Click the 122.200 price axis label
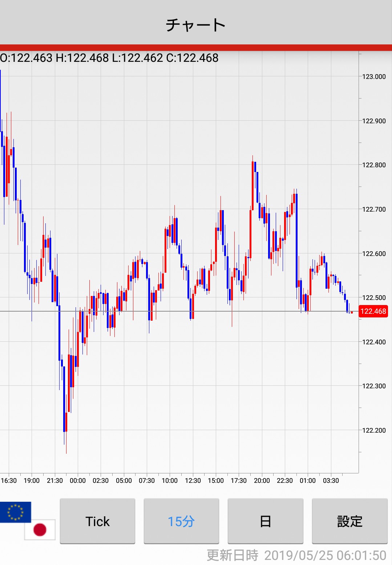The image size is (392, 565). coord(374,430)
